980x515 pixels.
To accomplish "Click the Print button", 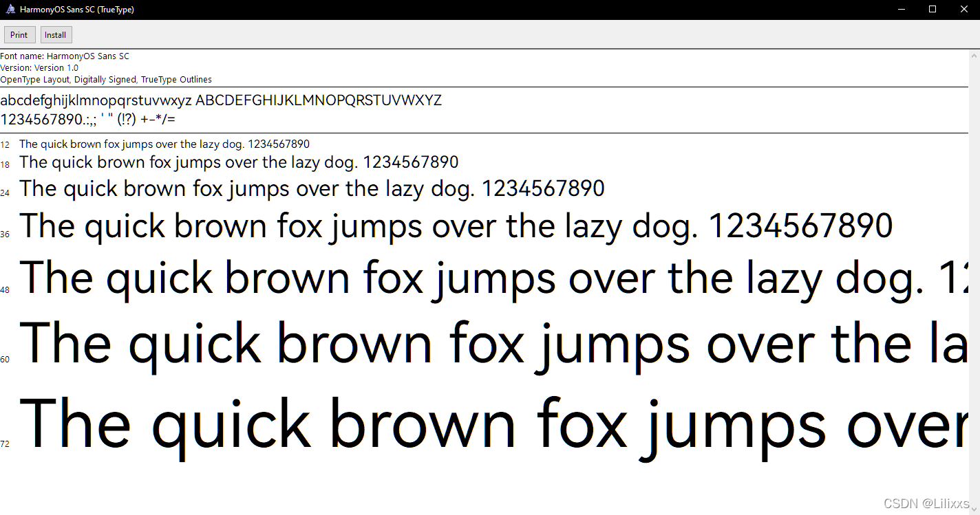I will pos(19,35).
